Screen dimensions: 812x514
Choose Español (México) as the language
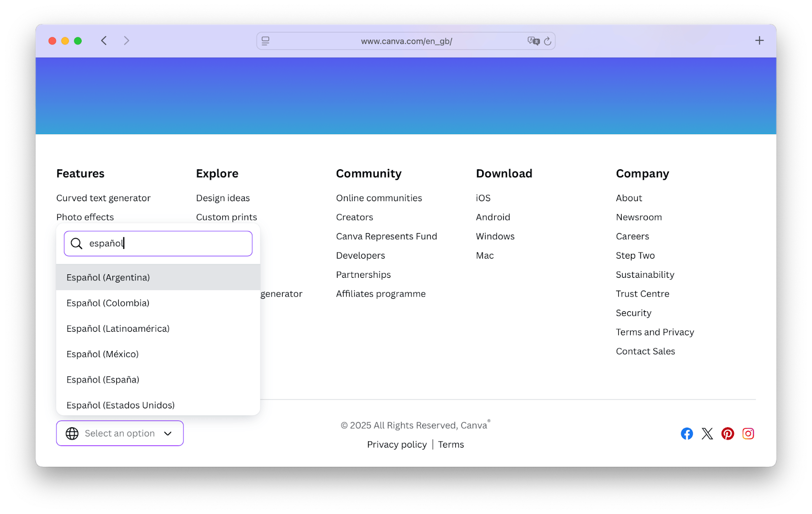click(x=103, y=354)
